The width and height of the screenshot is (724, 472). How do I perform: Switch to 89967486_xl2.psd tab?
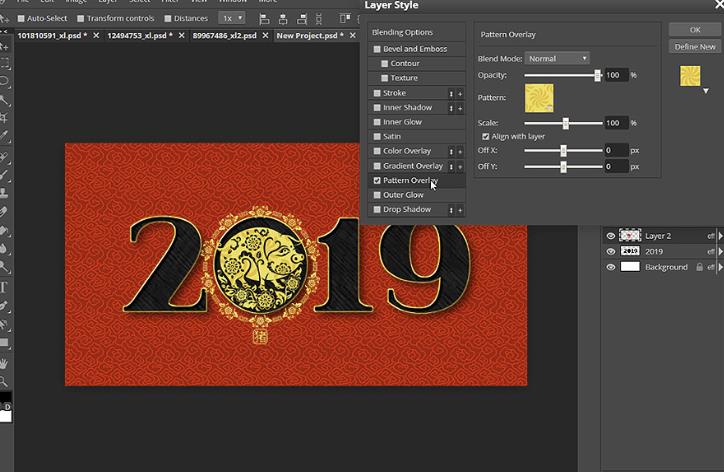(224, 36)
